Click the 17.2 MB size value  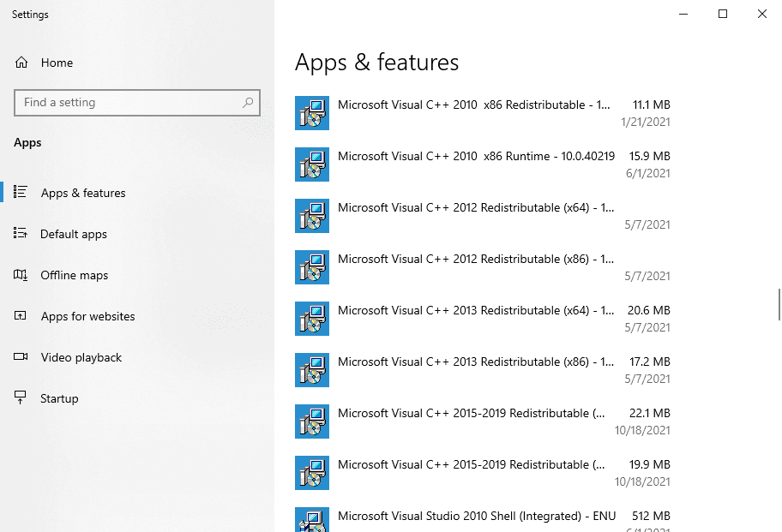(x=649, y=362)
